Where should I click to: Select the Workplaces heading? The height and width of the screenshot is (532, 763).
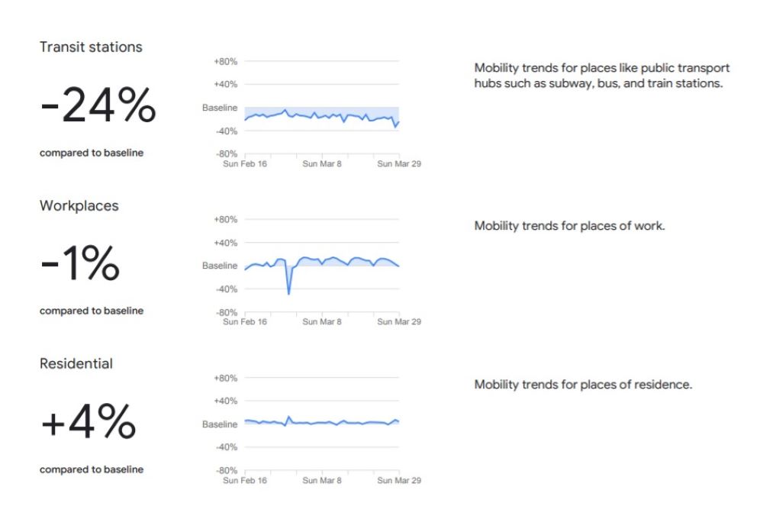coord(79,206)
